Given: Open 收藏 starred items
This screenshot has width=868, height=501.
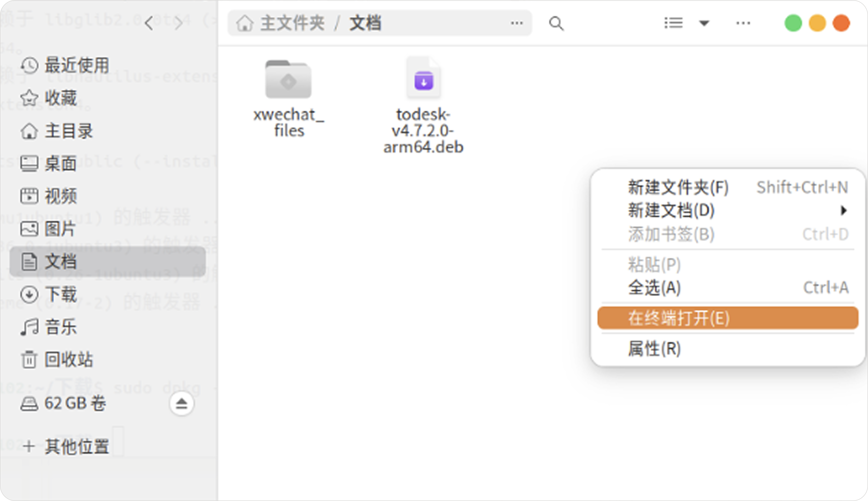Looking at the screenshot, I should (108, 98).
